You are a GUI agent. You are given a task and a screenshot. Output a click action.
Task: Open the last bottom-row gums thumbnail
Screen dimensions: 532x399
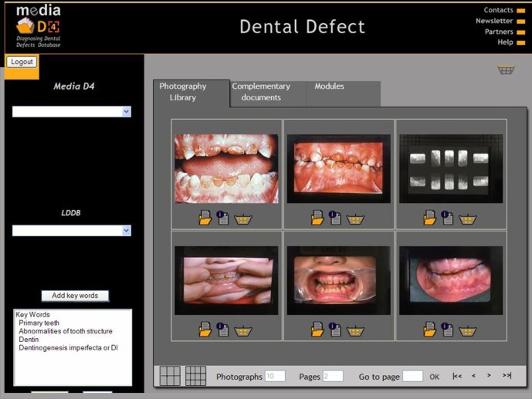click(x=451, y=280)
